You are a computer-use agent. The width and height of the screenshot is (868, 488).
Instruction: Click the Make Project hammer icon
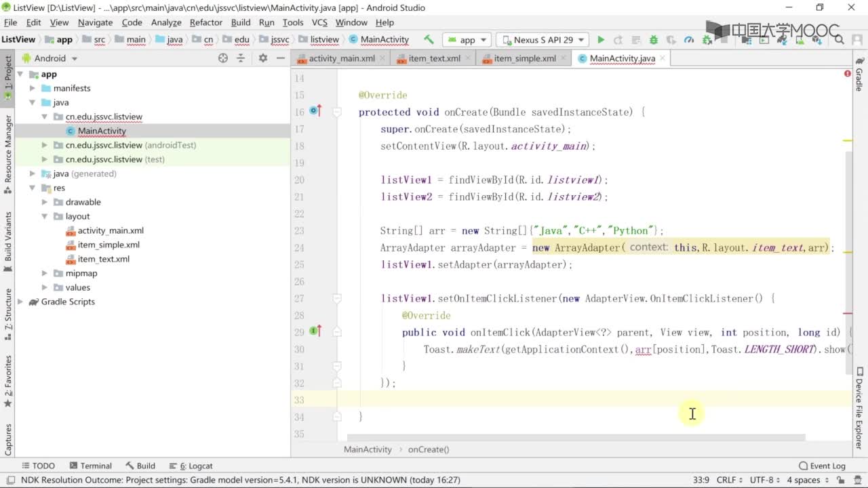[429, 39]
